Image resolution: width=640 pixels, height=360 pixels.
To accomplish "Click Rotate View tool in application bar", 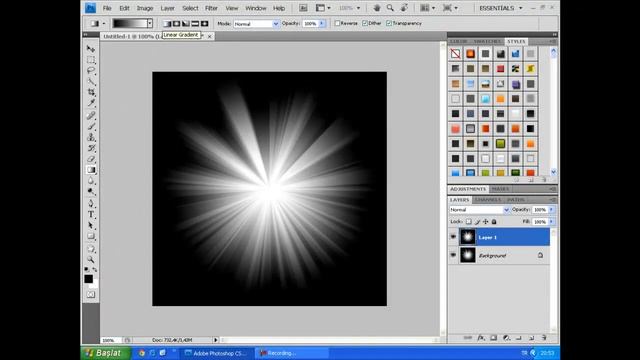I will (404, 8).
